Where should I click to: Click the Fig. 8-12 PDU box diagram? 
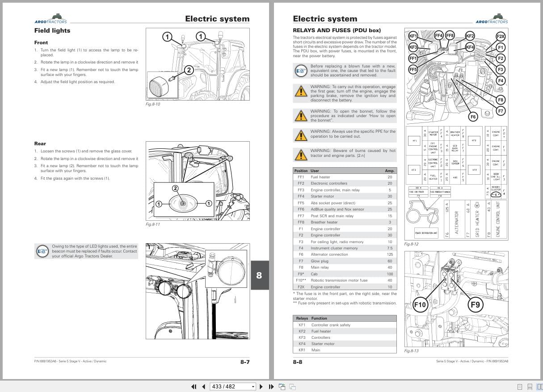[456, 134]
